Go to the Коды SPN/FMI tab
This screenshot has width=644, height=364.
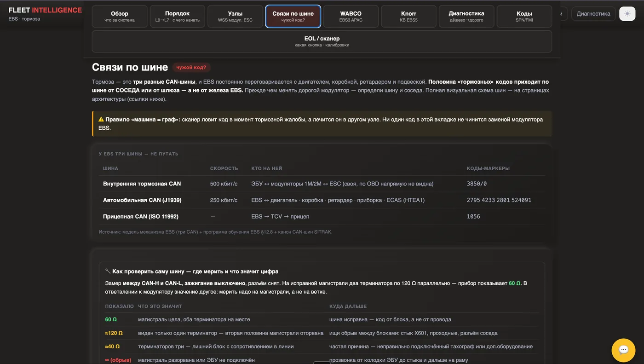click(x=524, y=17)
